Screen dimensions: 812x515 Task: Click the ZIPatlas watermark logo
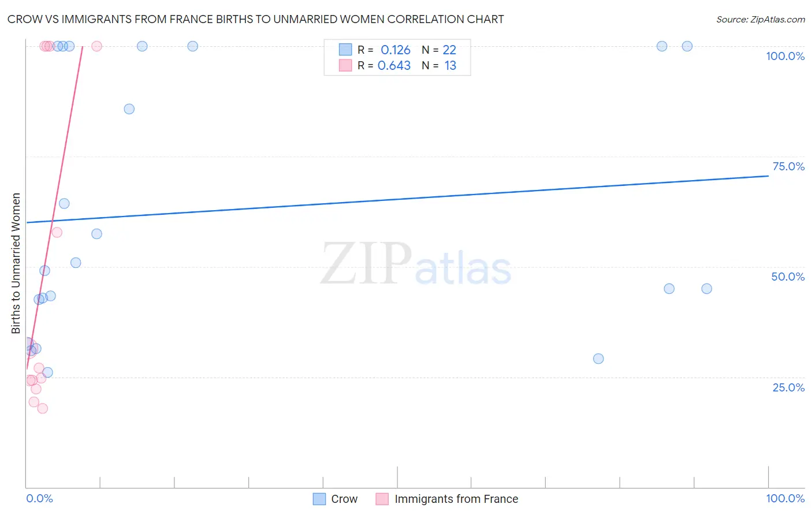(x=416, y=264)
